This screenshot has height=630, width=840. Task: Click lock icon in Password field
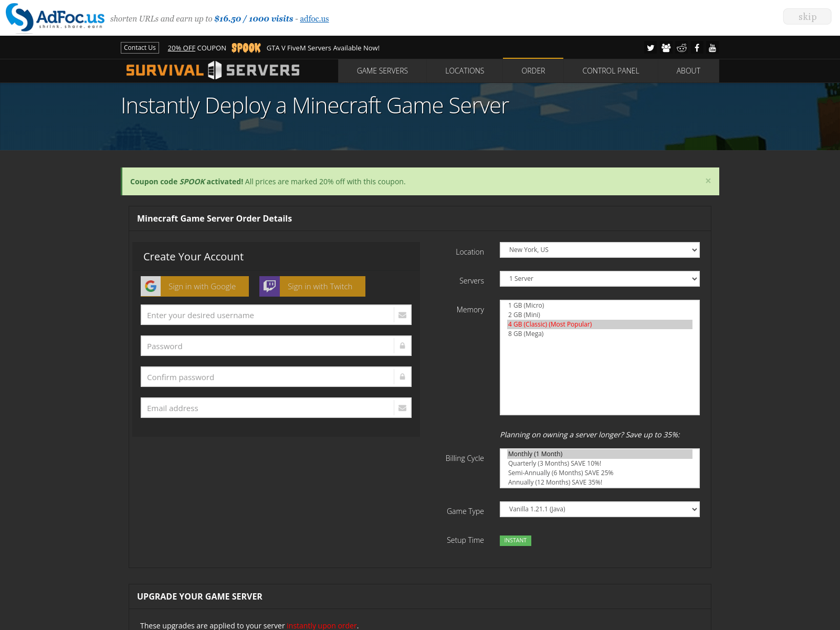[x=403, y=346]
